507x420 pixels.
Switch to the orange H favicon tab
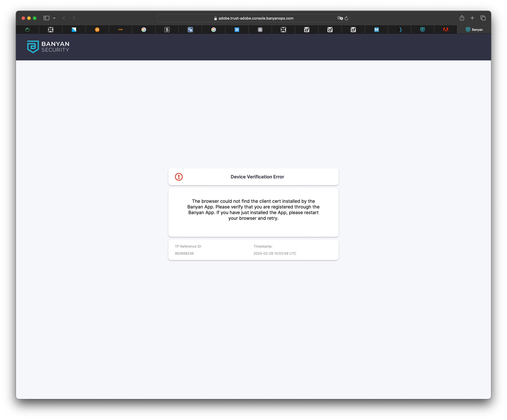pos(97,30)
